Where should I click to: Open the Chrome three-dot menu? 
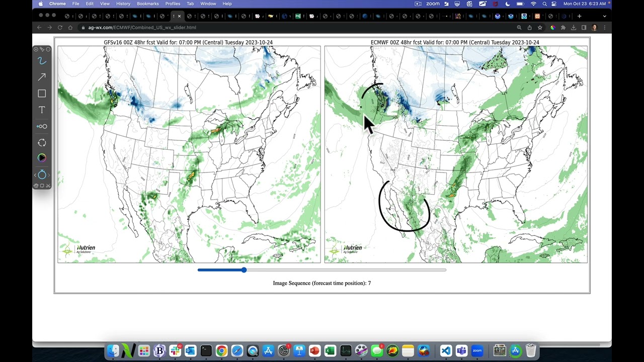tap(605, 28)
